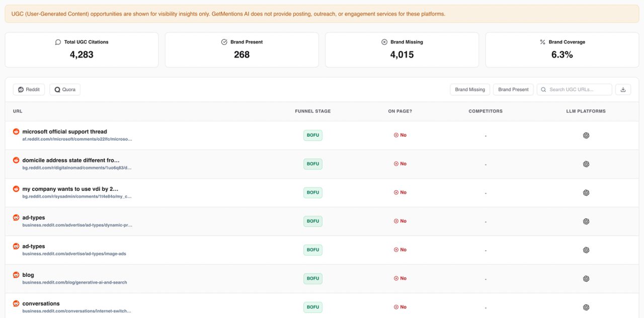Open domicile address state different fro… link
644x318 pixels.
click(x=71, y=161)
